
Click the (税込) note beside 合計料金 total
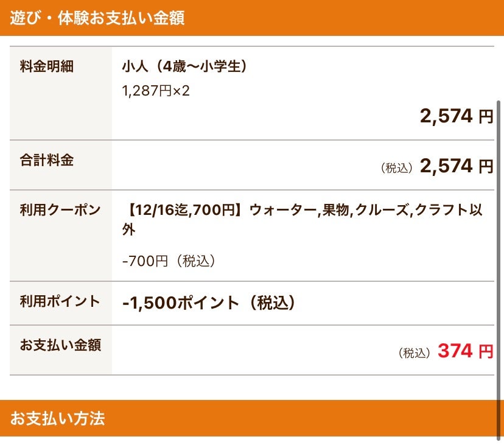pyautogui.click(x=396, y=168)
